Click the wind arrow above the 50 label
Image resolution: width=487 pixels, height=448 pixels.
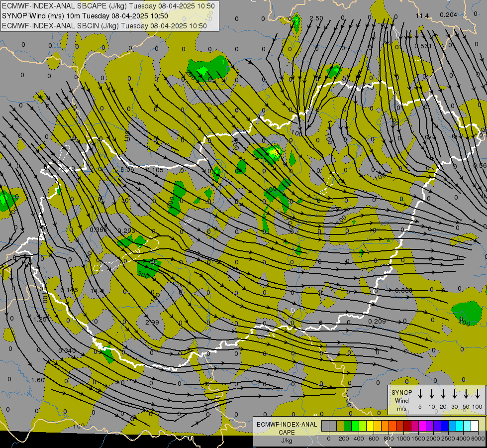coord(466,394)
